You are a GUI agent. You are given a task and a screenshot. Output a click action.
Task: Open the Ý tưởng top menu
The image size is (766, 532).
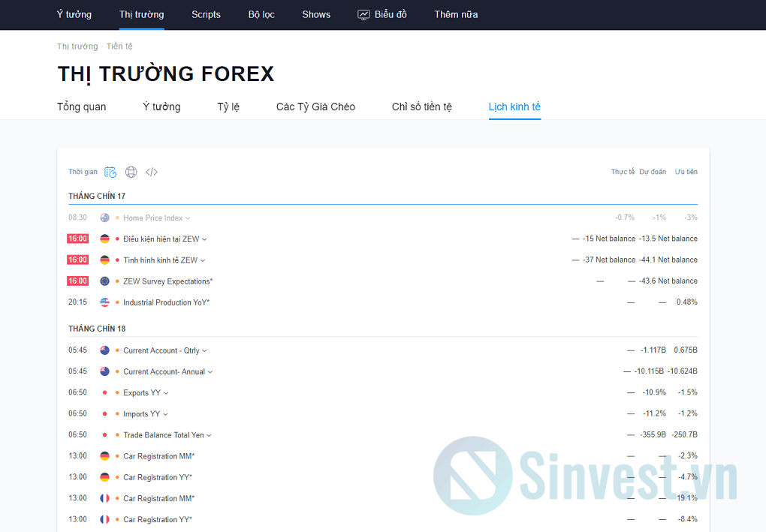74,15
